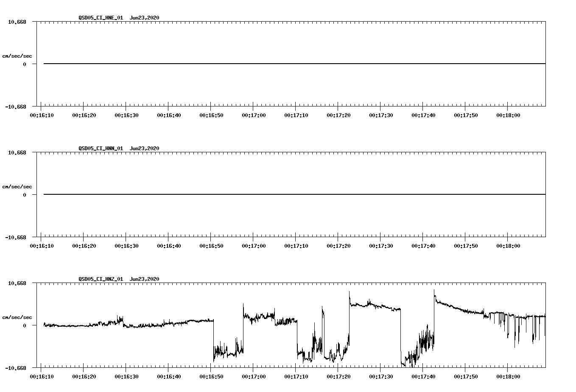Click time label 00:17:10 under HNZ plot
Screen dimensions: 576x392
pyautogui.click(x=296, y=377)
